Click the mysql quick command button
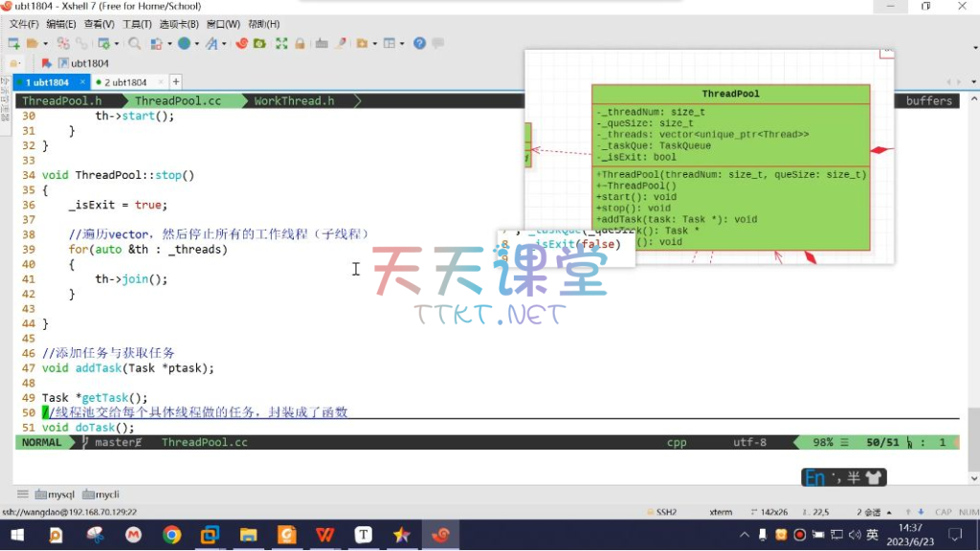This screenshot has width=980, height=551. click(55, 494)
